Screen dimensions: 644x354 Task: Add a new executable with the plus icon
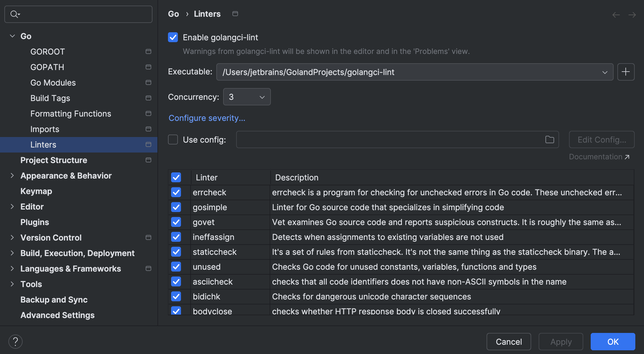pos(626,72)
